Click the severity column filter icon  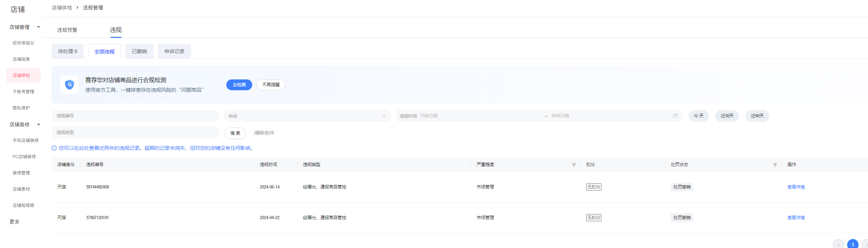574,165
